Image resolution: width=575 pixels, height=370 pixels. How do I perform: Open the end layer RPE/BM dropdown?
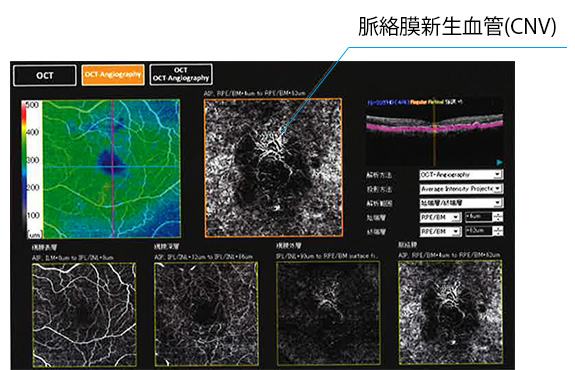click(x=440, y=232)
